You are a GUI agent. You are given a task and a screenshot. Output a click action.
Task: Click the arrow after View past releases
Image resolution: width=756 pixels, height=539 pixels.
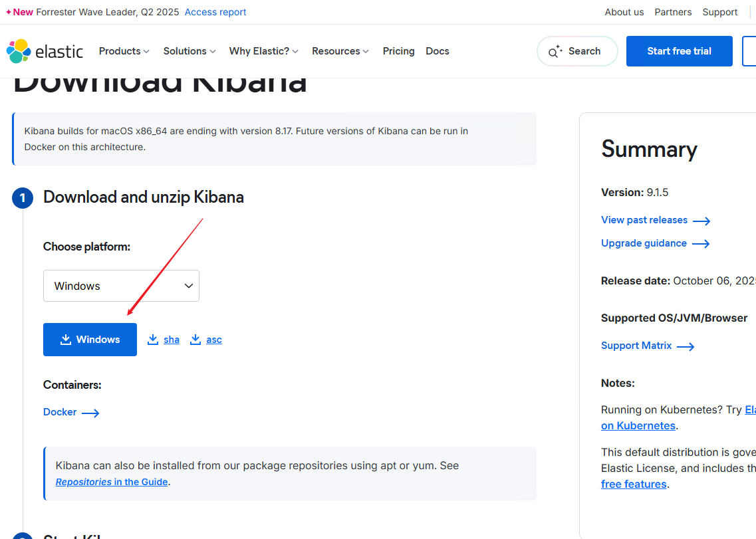tap(701, 221)
